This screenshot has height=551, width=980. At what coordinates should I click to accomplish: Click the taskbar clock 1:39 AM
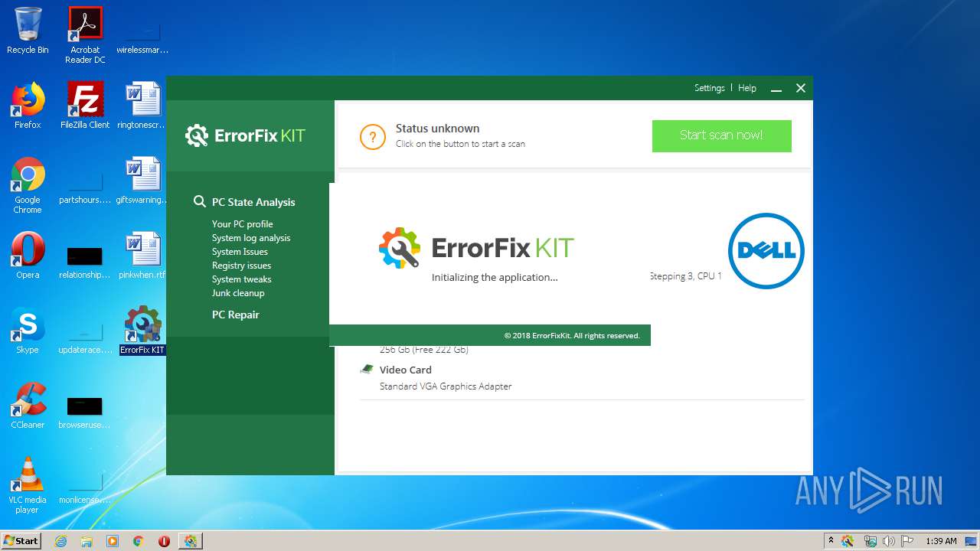pos(941,541)
